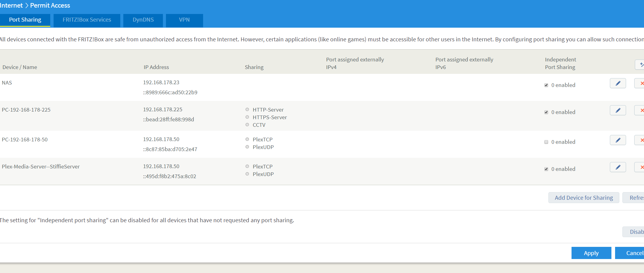The image size is (644, 273).
Task: Select IP address 192.168.178.225
Action: (163, 109)
